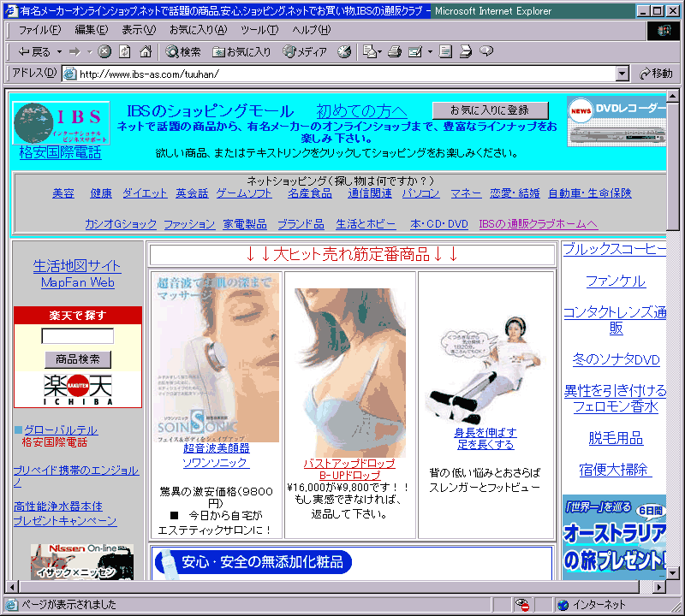Click the Rakuten Ichiba logo
This screenshot has width=685, height=616.
pos(78,389)
